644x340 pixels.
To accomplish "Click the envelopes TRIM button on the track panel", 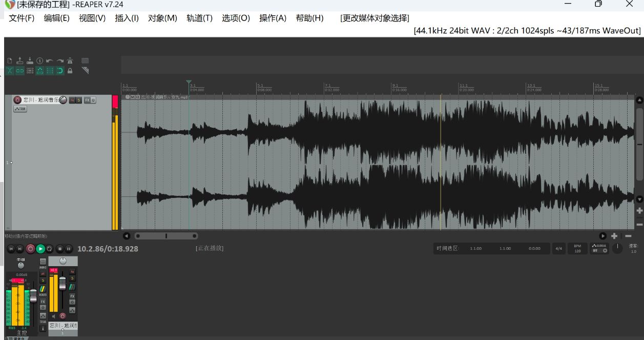I will coord(20,109).
